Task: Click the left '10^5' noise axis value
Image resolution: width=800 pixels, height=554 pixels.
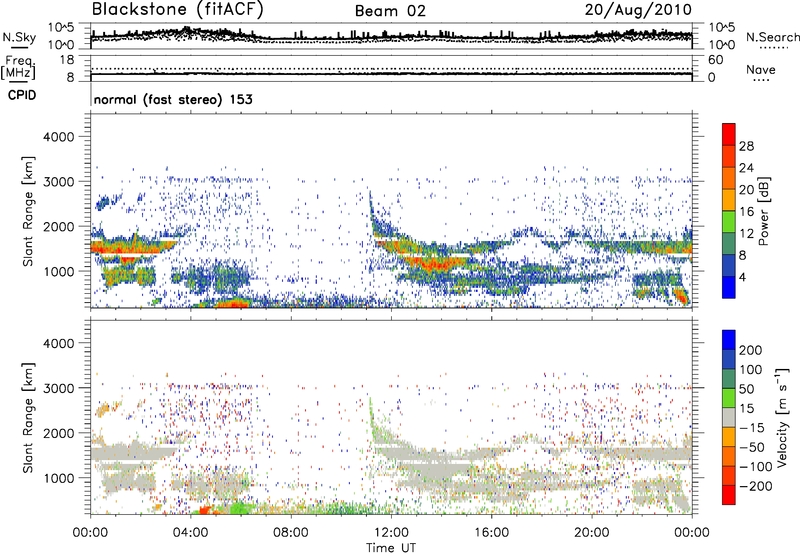Action: [x=61, y=27]
